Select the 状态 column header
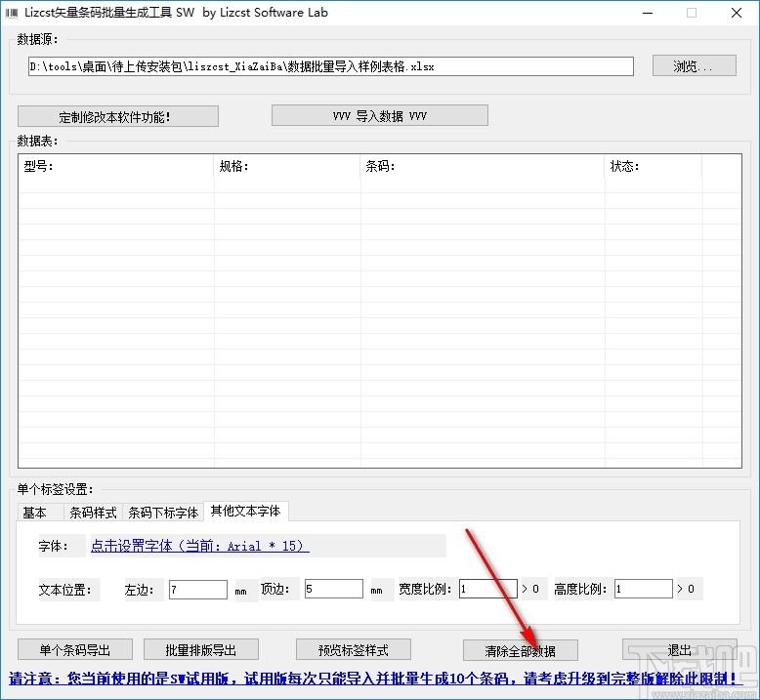The width and height of the screenshot is (760, 700). tap(653, 166)
